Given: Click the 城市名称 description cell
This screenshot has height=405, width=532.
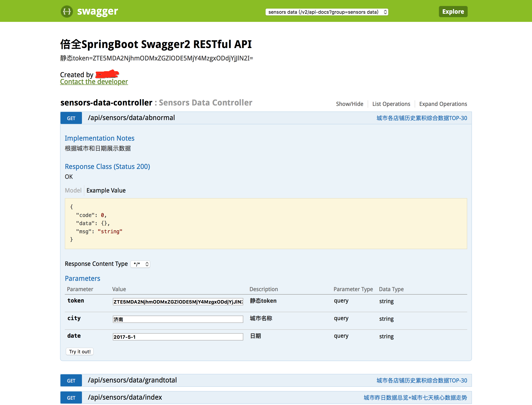Looking at the screenshot, I should [261, 318].
